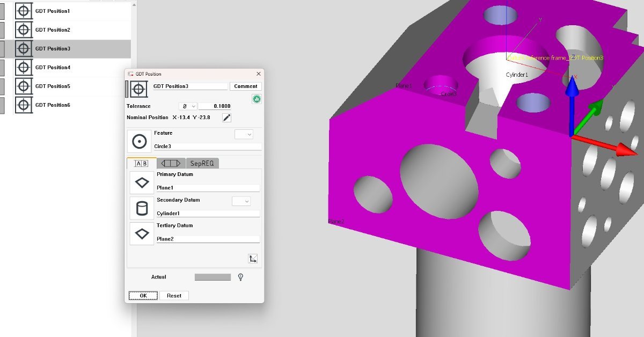Select GDT Position5 in the list

[x=53, y=86]
